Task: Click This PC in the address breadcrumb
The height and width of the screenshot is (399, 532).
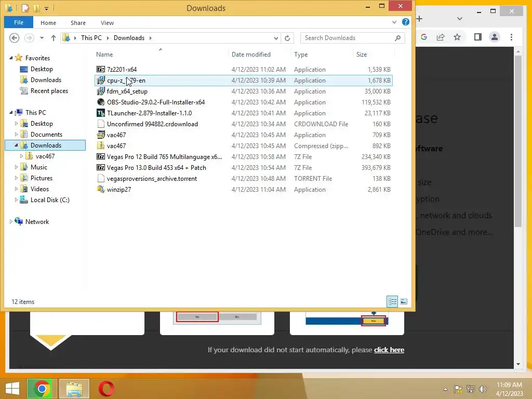Action: pyautogui.click(x=91, y=37)
